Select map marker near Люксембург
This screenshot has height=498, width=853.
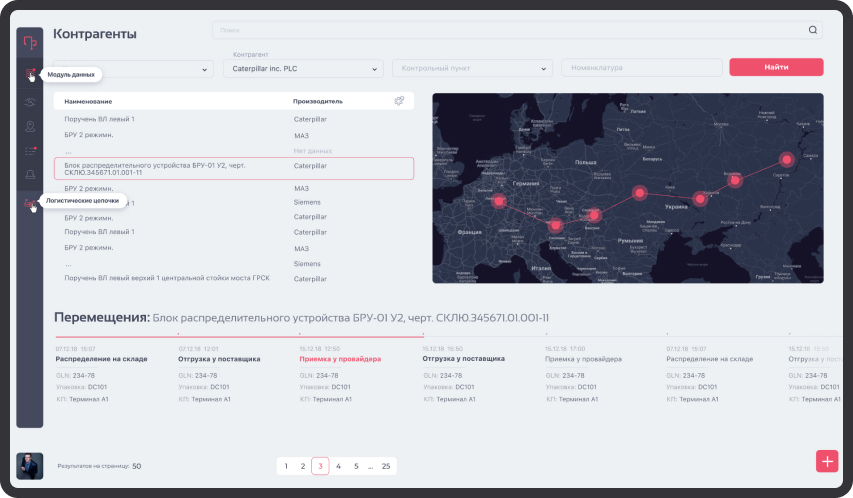point(499,201)
